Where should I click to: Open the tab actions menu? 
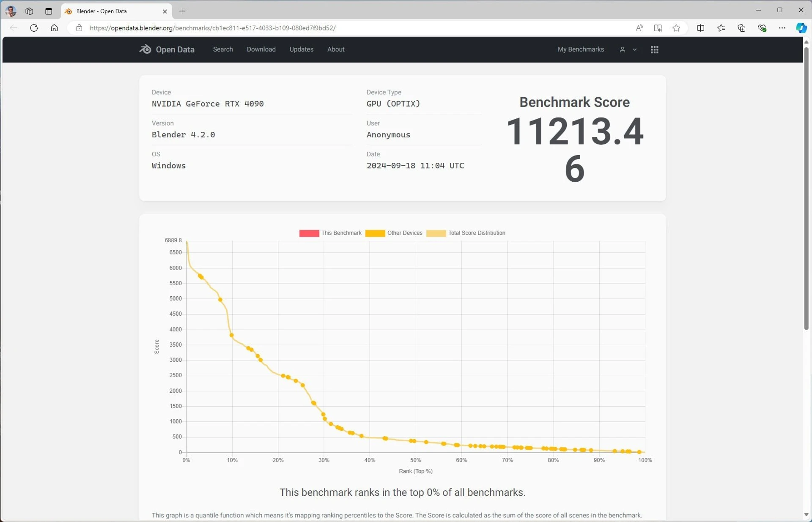tap(49, 11)
